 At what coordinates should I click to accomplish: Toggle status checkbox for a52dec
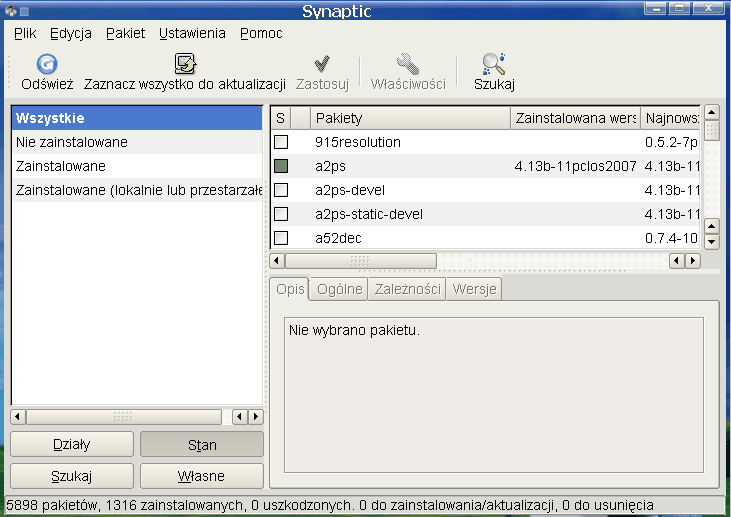281,238
